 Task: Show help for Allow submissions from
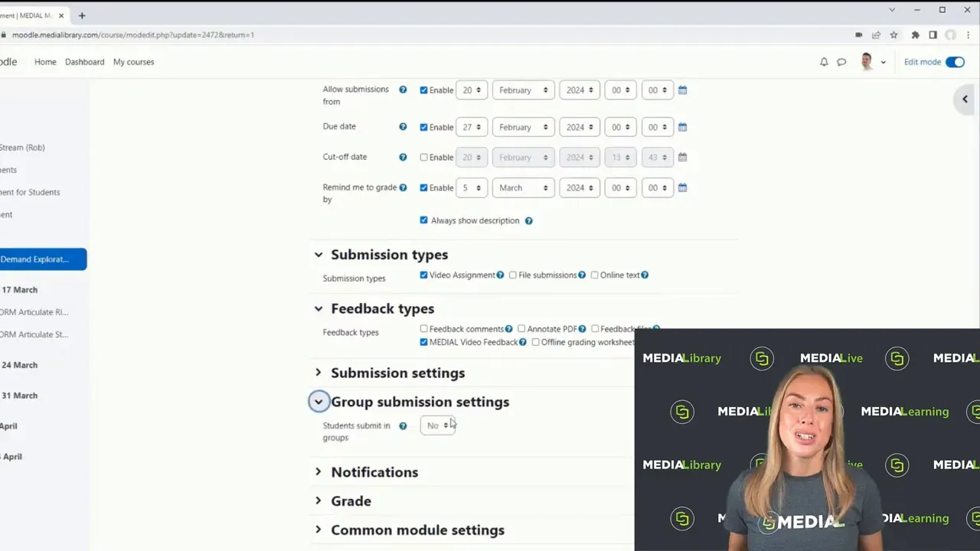pos(403,90)
